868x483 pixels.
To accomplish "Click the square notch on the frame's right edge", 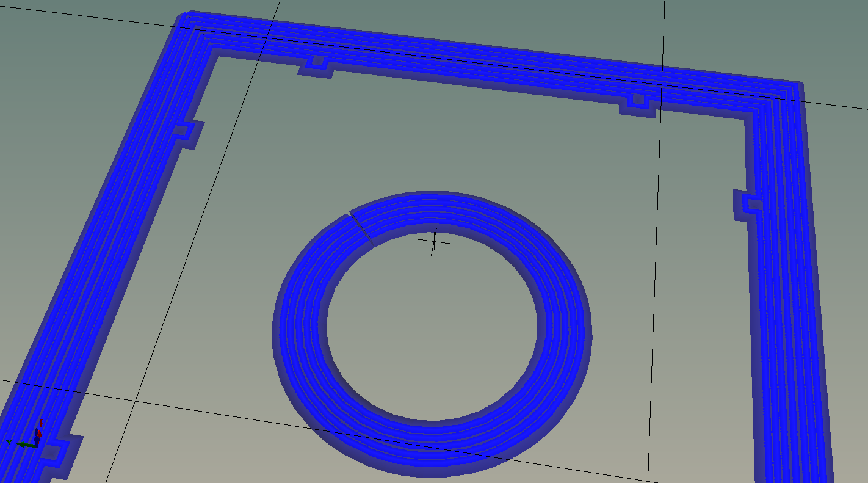I will [752, 203].
